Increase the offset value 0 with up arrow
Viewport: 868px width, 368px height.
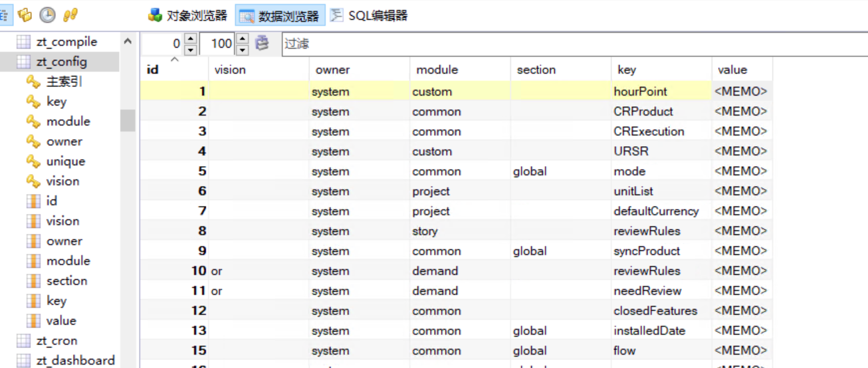click(191, 39)
